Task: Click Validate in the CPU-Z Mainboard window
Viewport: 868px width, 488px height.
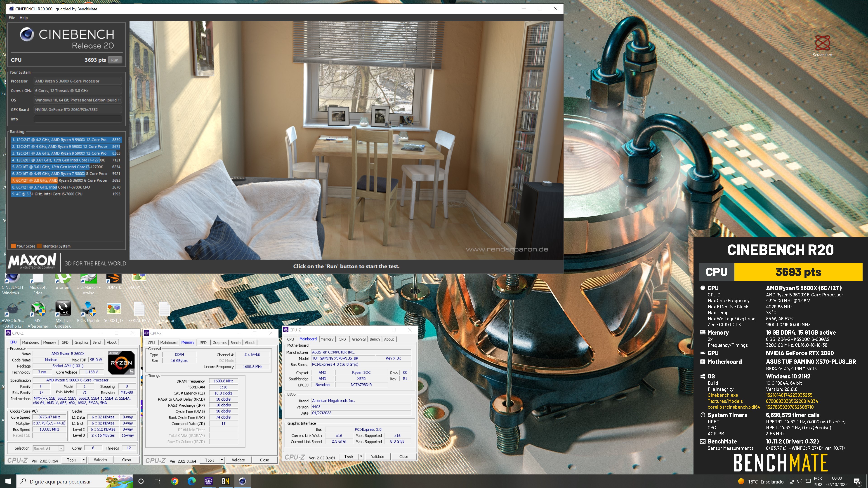Action: coord(377,457)
